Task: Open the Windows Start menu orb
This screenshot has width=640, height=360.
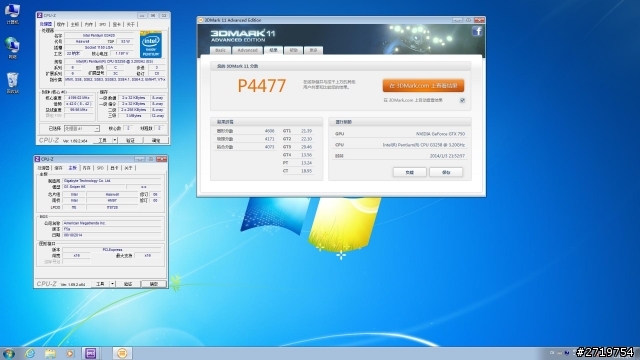Action: (9, 353)
